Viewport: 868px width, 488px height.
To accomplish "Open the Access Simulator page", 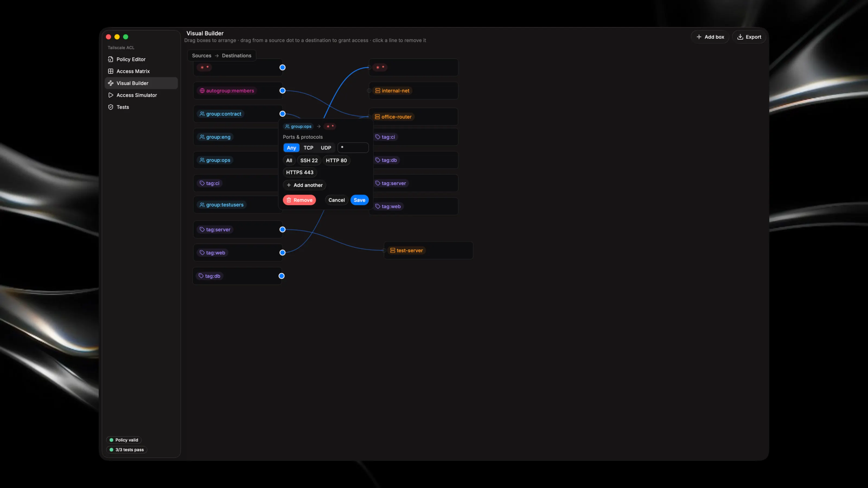I will 141,95.
